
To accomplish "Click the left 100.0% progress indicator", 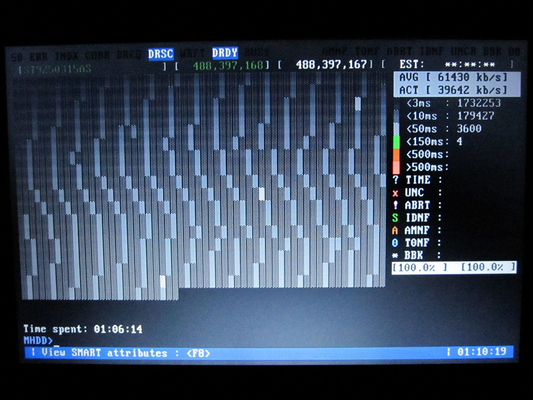I will 420,268.
